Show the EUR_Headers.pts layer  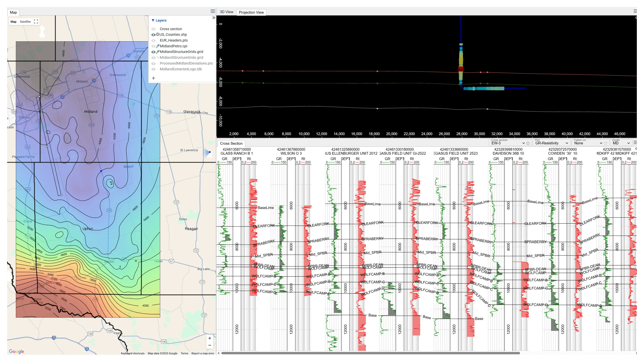click(153, 40)
